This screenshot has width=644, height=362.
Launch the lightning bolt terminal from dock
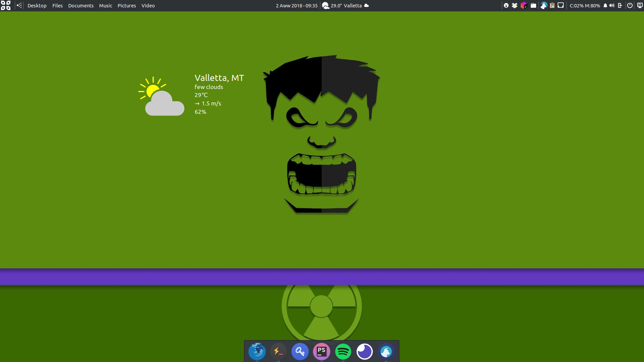point(279,352)
